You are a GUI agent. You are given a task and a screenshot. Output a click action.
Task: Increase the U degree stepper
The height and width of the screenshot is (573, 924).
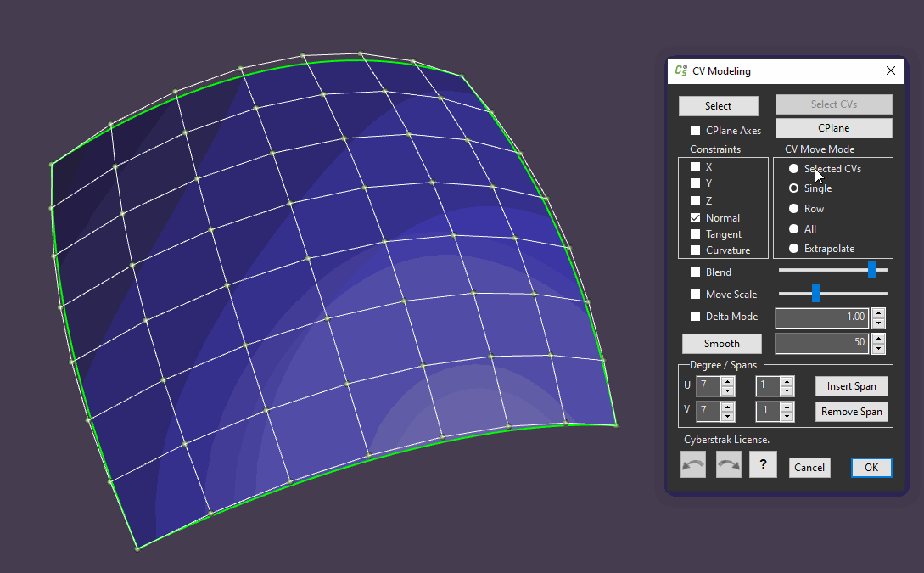tap(727, 382)
